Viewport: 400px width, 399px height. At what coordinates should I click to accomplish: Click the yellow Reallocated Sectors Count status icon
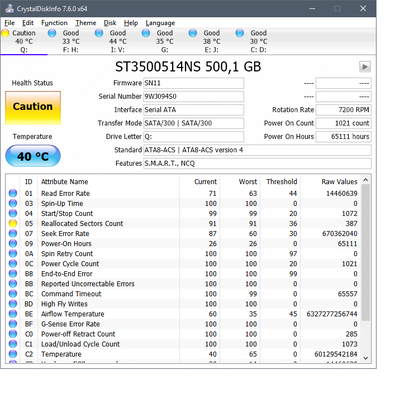click(x=13, y=223)
